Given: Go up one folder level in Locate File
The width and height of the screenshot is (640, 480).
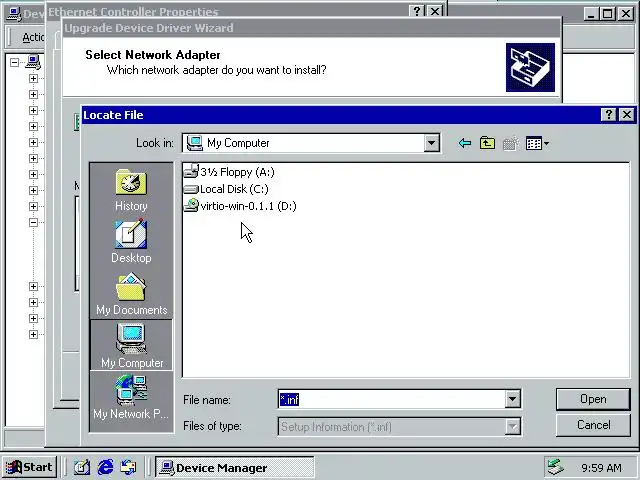Looking at the screenshot, I should pos(487,143).
